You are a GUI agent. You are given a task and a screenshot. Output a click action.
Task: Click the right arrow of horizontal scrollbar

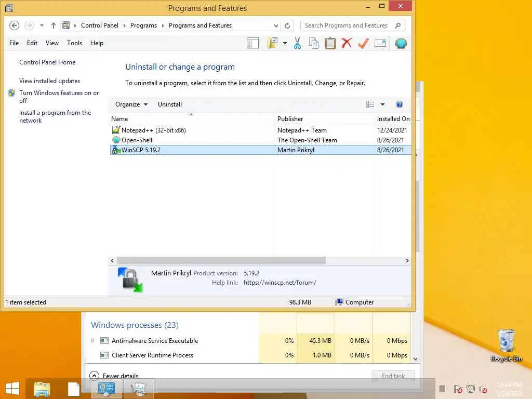click(407, 261)
